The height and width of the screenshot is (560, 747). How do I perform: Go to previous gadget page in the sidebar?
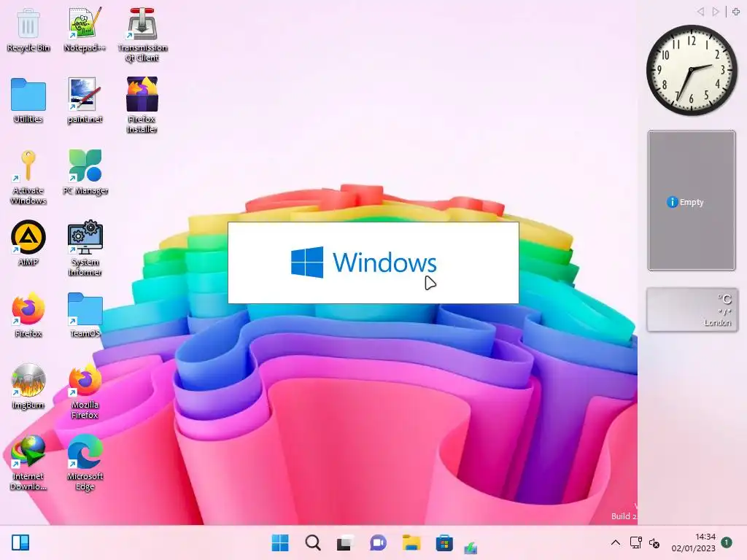pos(700,12)
